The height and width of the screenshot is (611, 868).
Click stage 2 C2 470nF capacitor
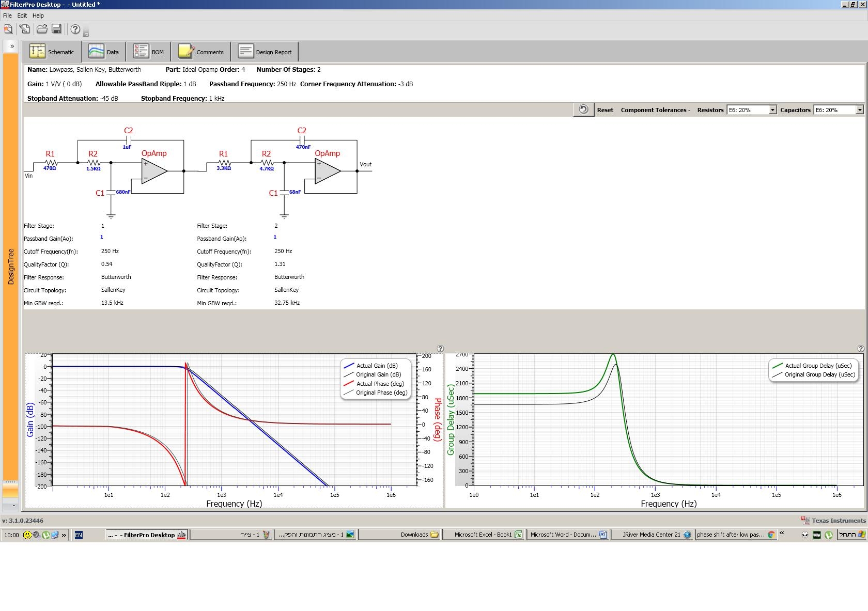coord(302,140)
